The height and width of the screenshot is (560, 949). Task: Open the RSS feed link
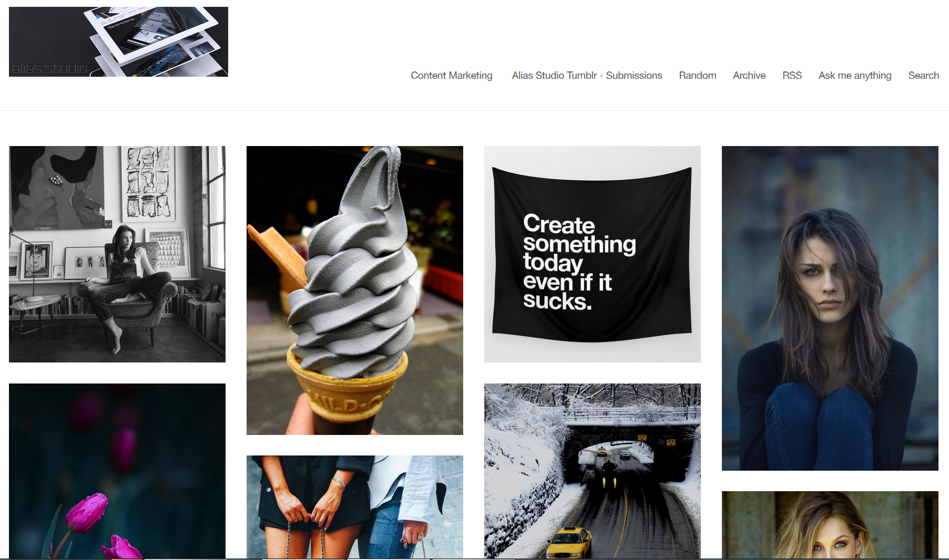792,75
